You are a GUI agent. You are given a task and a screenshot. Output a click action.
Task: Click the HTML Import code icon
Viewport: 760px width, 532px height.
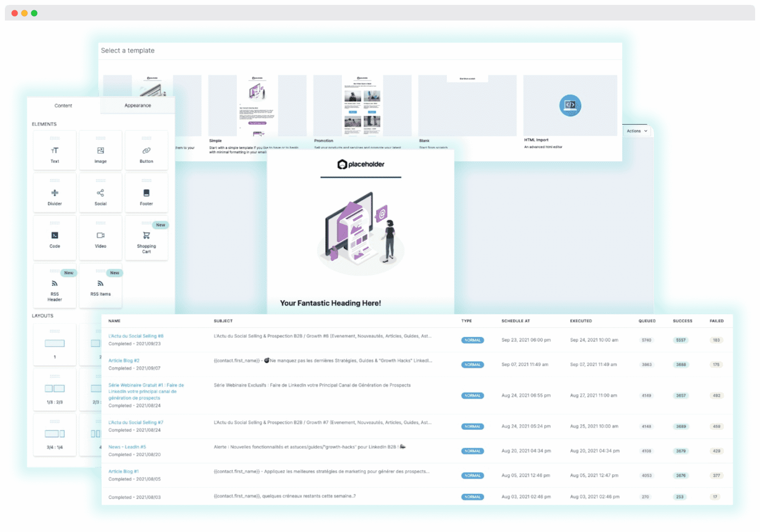point(570,105)
